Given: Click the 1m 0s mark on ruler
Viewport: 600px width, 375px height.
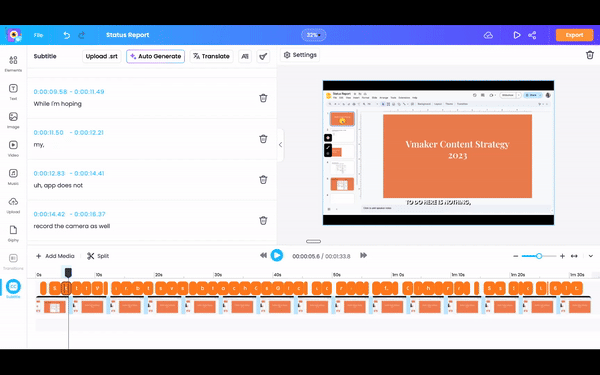Looking at the screenshot, I should pos(398,275).
